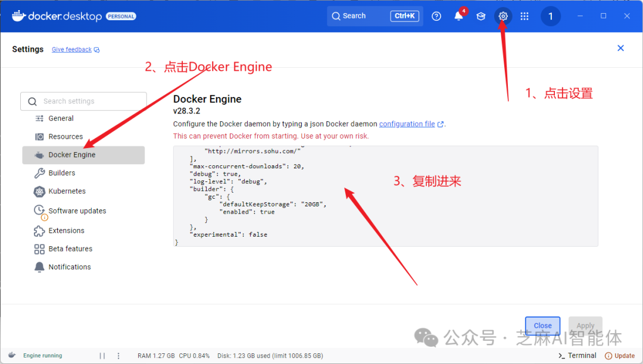Click the "defaultKeepStorage": "20GB" line
Viewport: 643px width, 364px height.
273,205
